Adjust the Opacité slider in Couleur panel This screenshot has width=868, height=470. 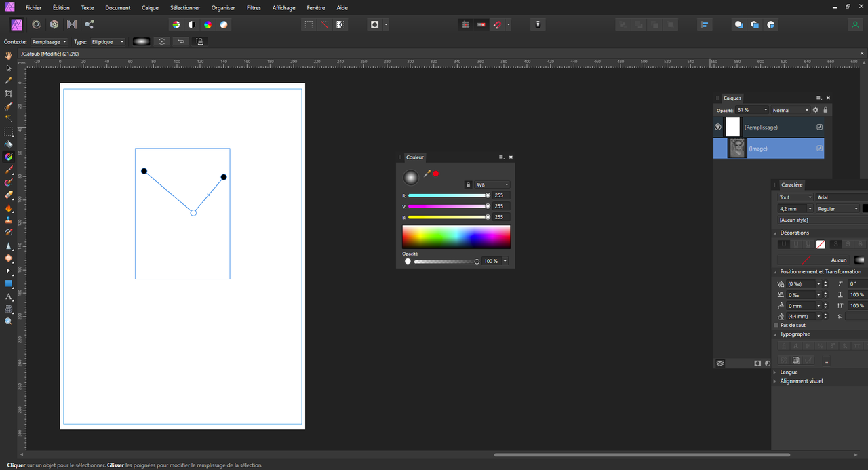pyautogui.click(x=446, y=261)
